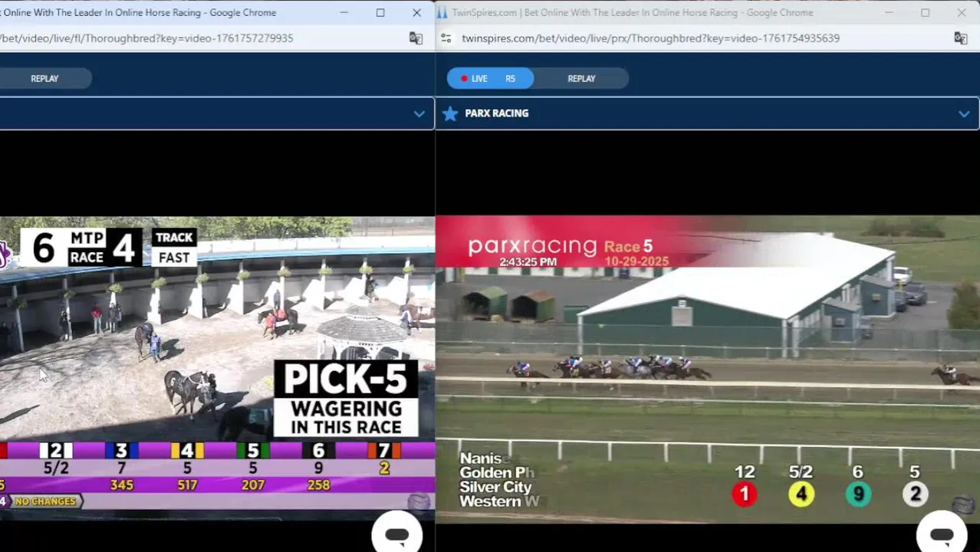Click TwinSpires favicon in right window title

[442, 12]
